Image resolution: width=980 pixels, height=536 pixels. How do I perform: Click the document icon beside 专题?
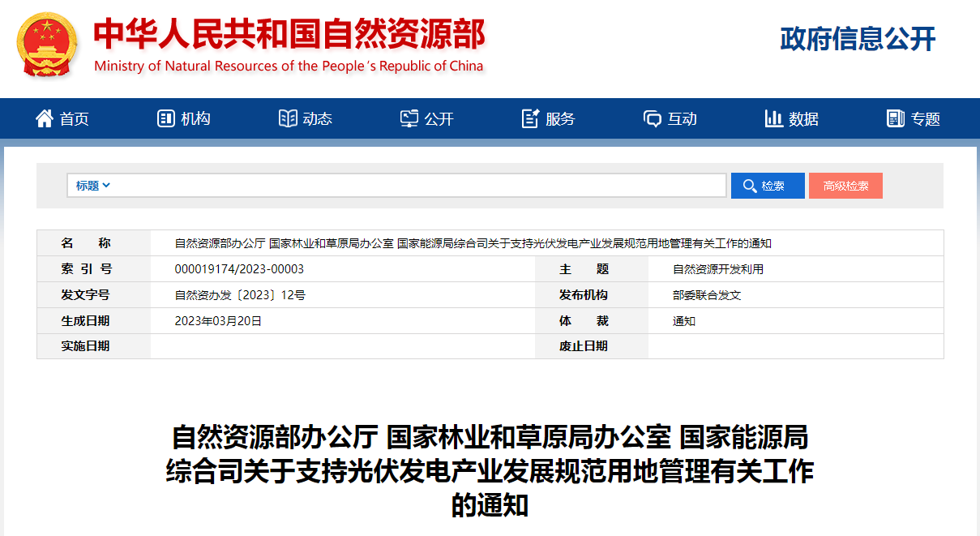click(895, 118)
